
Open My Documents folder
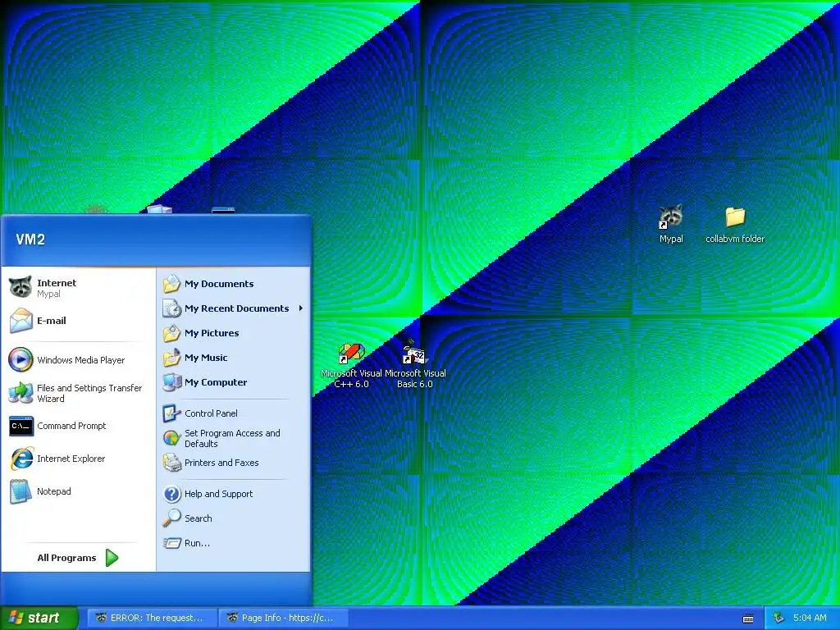point(234,284)
